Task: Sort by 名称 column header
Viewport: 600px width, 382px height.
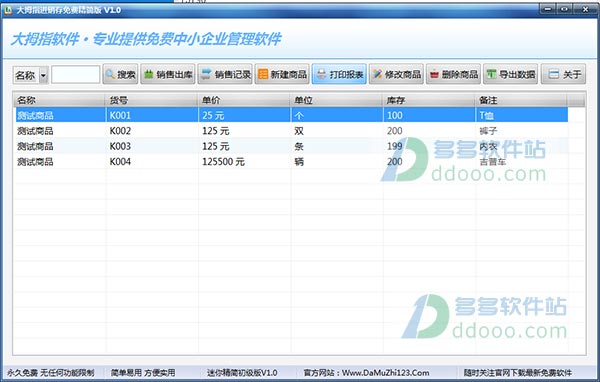Action: click(59, 100)
